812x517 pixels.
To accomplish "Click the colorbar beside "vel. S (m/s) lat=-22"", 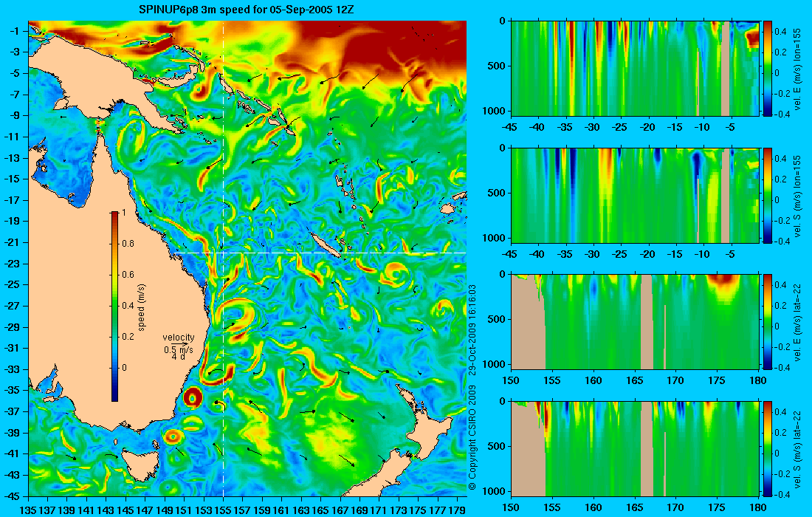I will tap(768, 448).
